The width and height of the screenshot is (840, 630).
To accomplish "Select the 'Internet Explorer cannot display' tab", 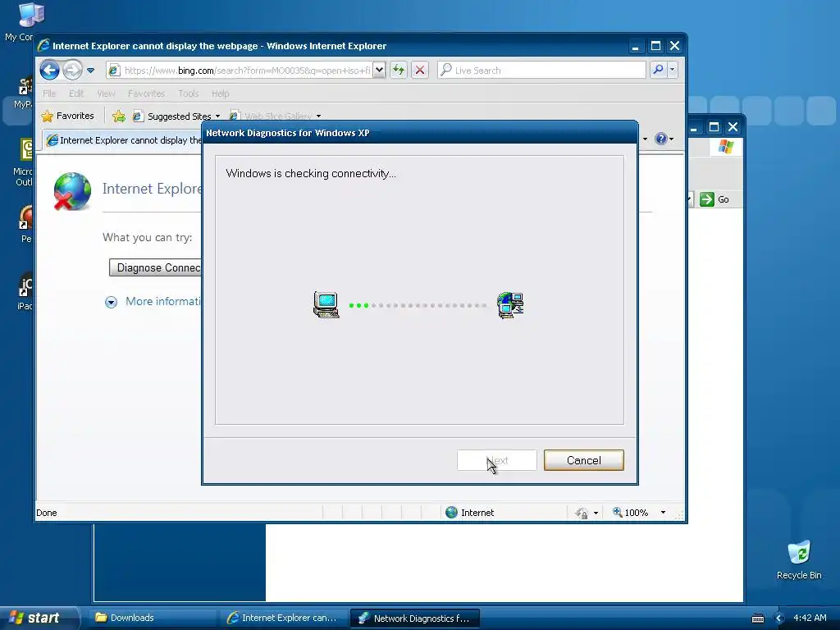I will pyautogui.click(x=125, y=140).
